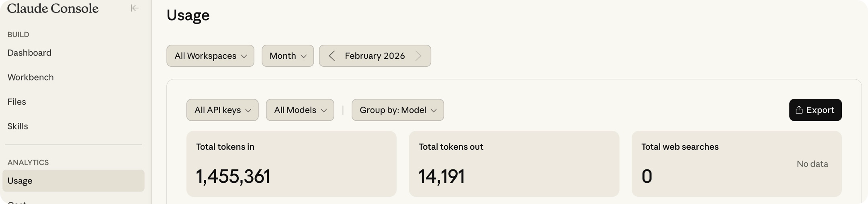Screen dimensions: 868x204
Task: Open the All Models filter
Action: (x=300, y=110)
